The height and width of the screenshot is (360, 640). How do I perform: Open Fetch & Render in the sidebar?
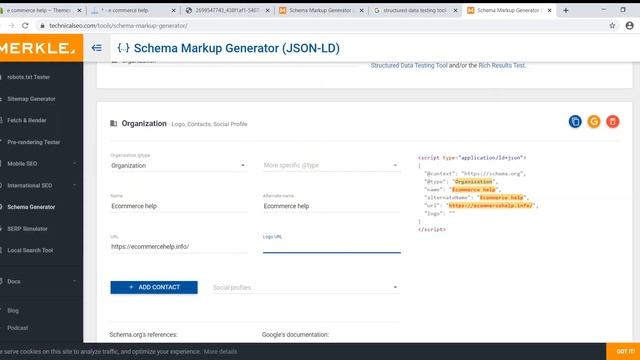click(x=27, y=120)
